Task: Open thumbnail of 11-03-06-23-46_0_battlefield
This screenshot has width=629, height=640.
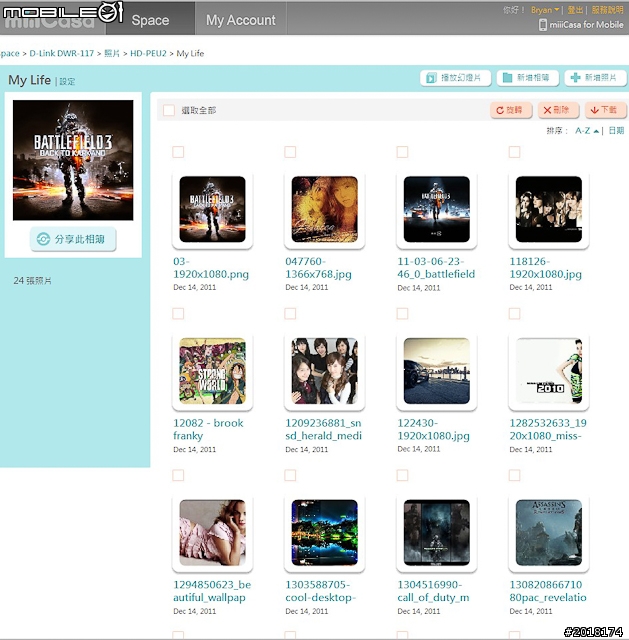Action: point(437,209)
